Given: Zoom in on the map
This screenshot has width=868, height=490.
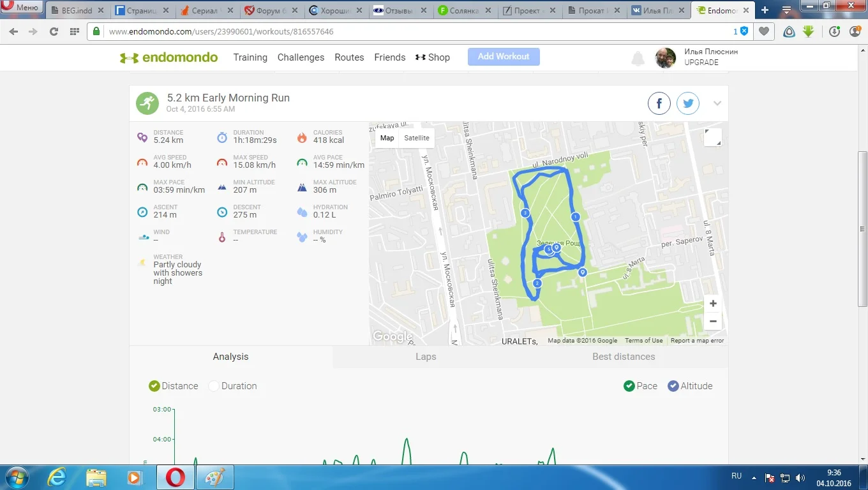Looking at the screenshot, I should (x=713, y=304).
